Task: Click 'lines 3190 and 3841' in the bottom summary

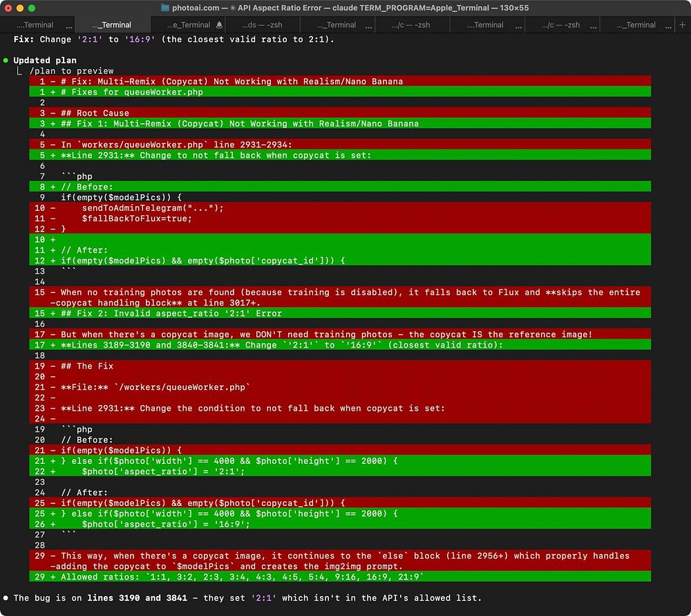Action: coord(137,598)
